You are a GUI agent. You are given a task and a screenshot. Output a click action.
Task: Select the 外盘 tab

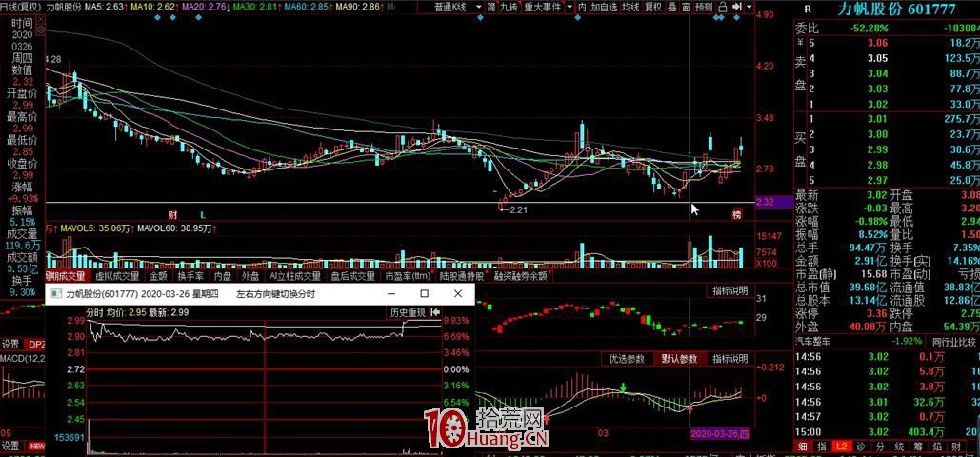250,276
